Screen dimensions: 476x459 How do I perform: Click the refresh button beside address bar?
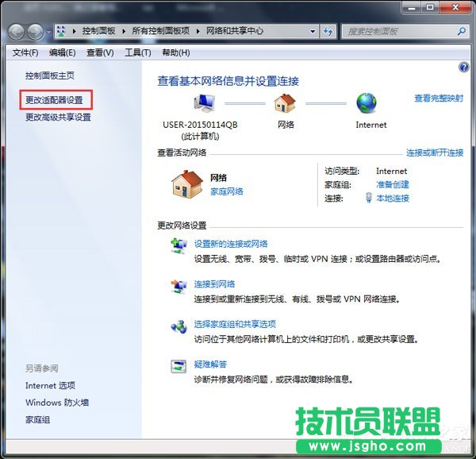(x=328, y=32)
